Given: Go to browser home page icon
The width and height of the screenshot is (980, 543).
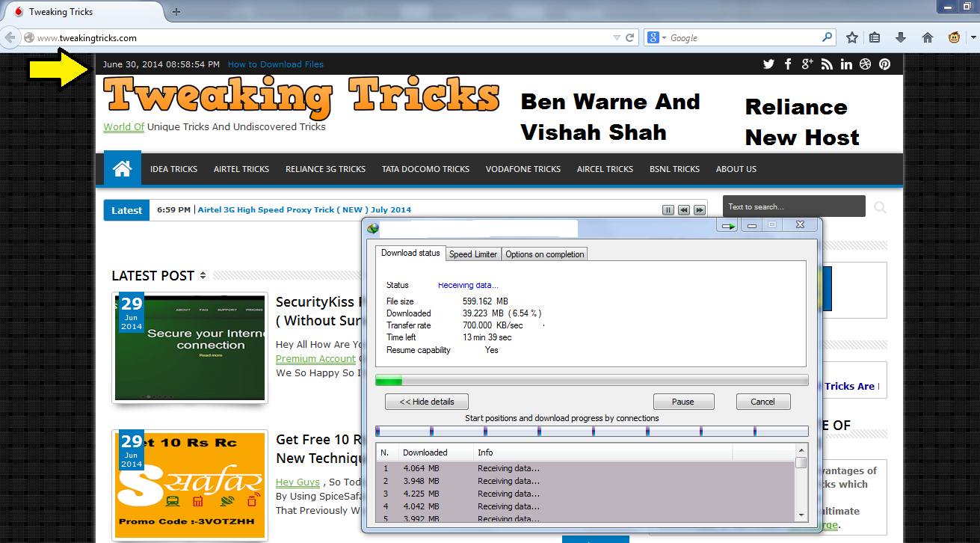Looking at the screenshot, I should tap(928, 37).
